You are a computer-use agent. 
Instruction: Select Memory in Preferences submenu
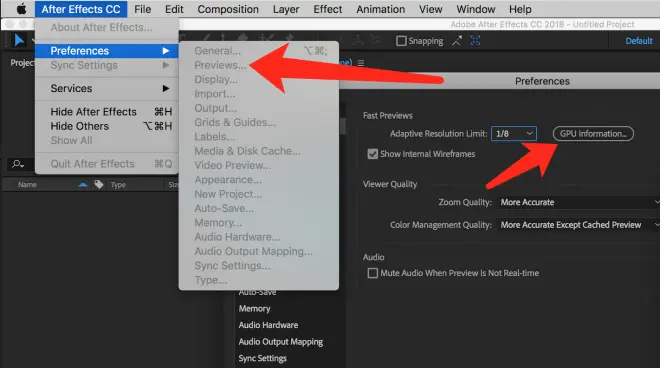258,223
